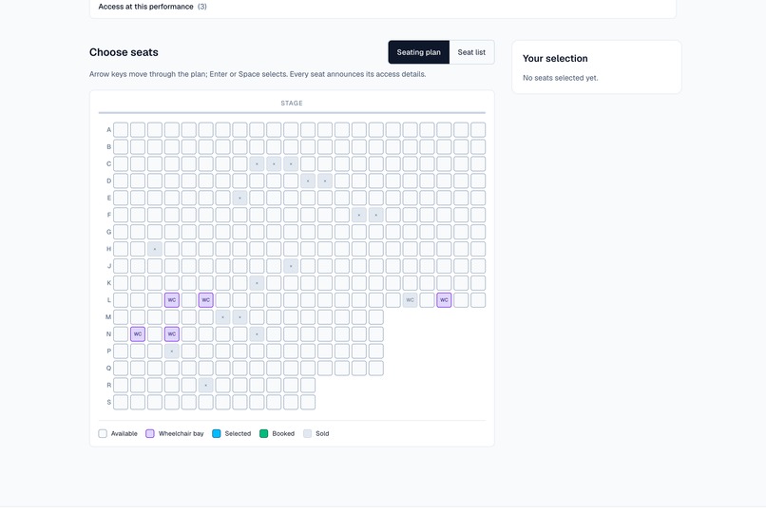Click the sold seat in row K
This screenshot has width=766, height=532.
257,283
